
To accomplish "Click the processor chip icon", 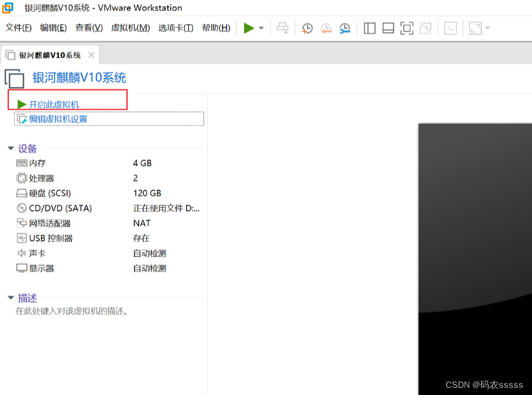I will pos(22,178).
